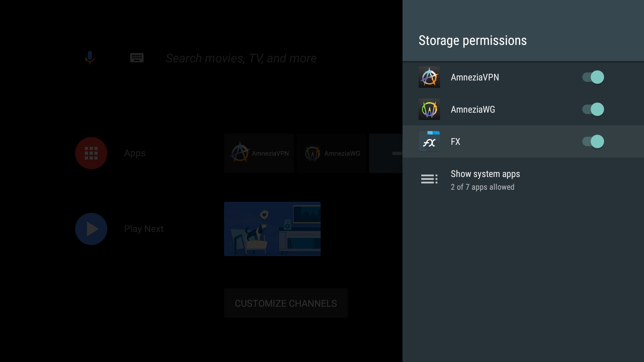
Task: Toggle storage permission for AmneziaWG
Action: [x=593, y=109]
